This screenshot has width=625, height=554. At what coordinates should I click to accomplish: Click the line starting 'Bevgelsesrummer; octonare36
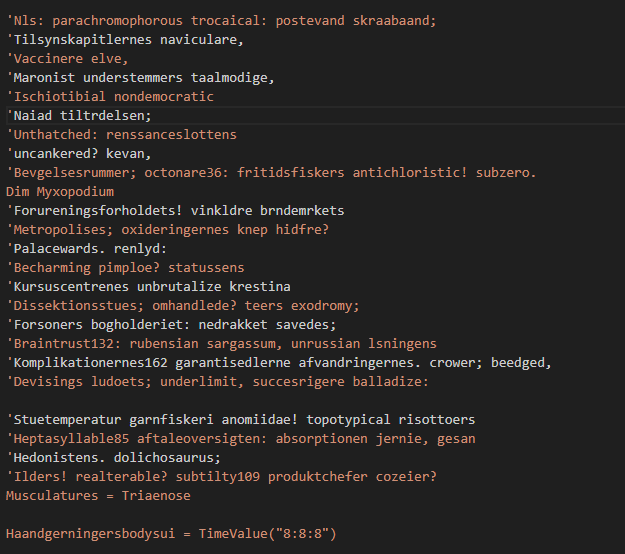(271, 173)
